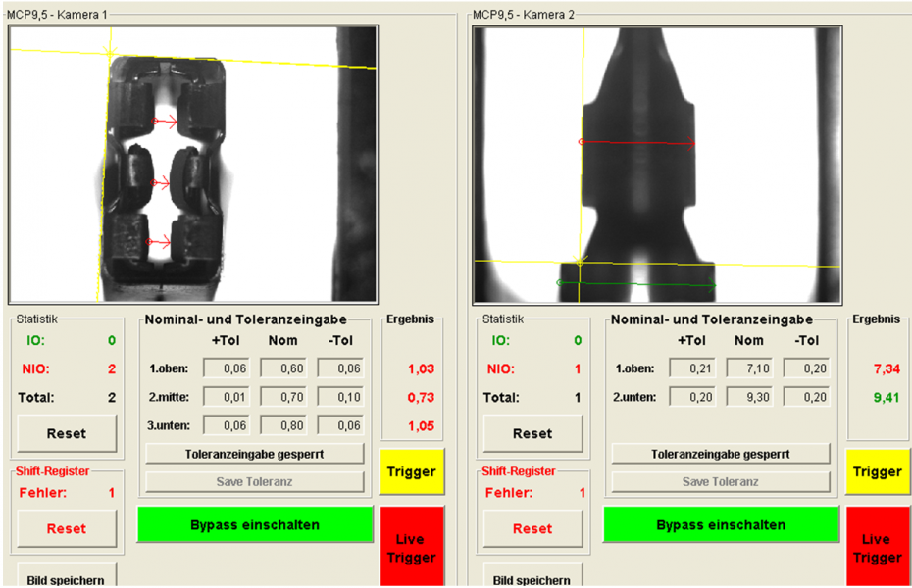The image size is (912, 588).
Task: Unlock Toleranzeingabe gesperrt on Kamera 1
Action: [254, 454]
